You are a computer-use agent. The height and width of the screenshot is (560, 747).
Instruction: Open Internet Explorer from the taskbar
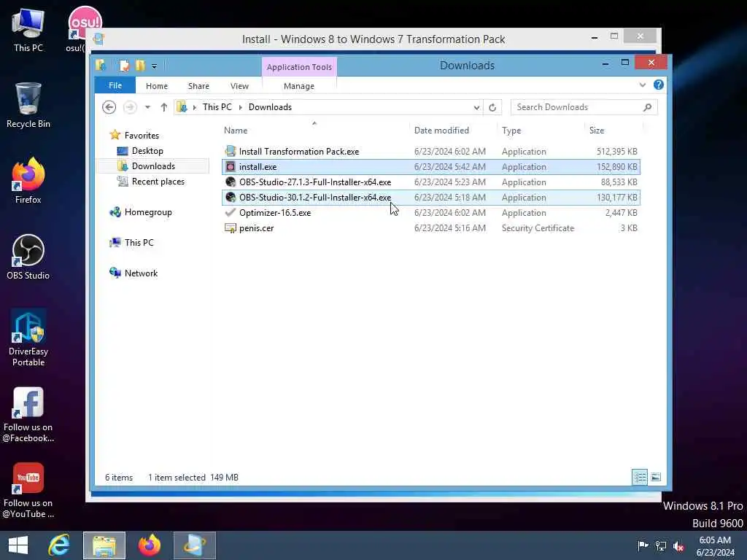(x=60, y=545)
